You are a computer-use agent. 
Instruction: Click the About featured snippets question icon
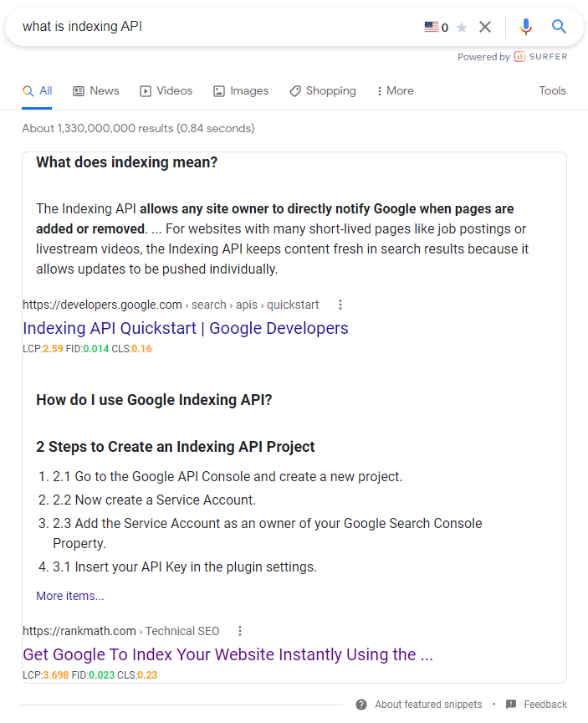[x=361, y=705]
